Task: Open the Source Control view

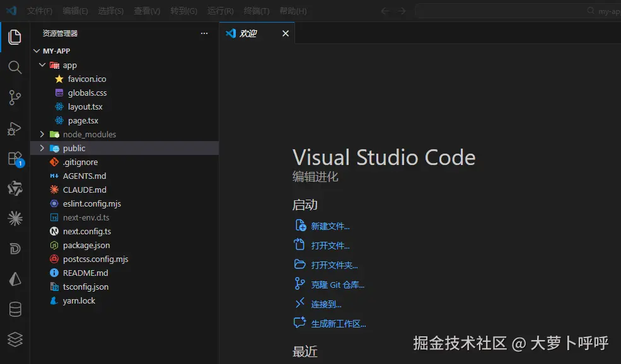Action: click(15, 98)
